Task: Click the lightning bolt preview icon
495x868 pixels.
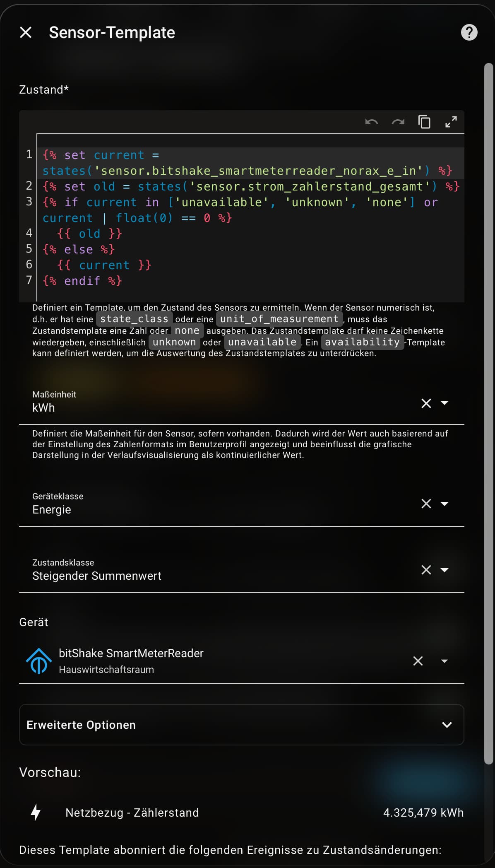Action: [36, 813]
